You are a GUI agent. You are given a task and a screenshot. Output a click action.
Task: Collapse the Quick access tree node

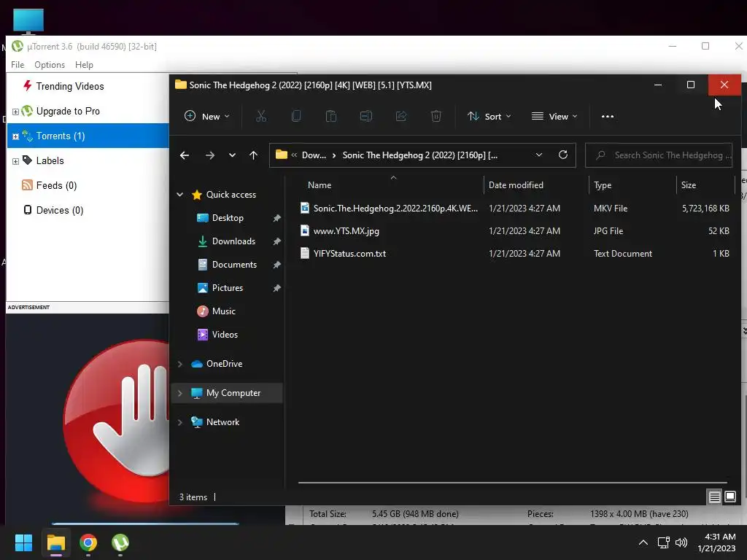pos(179,194)
